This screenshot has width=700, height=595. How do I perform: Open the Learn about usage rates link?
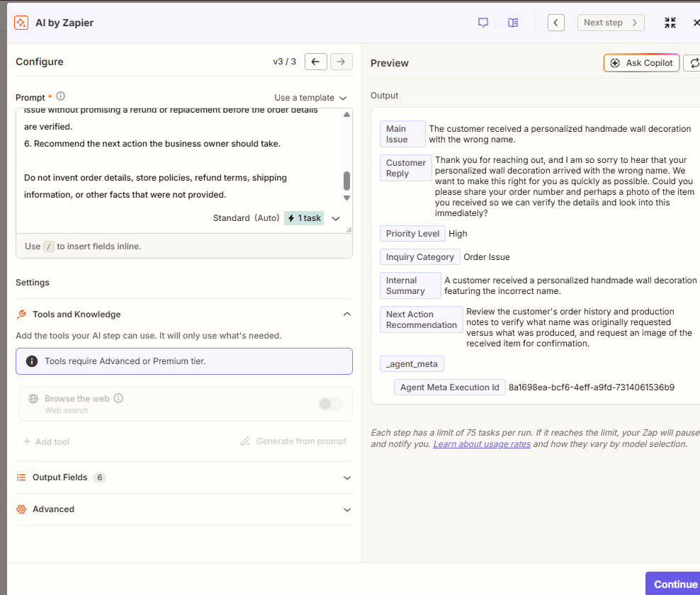[x=482, y=444]
